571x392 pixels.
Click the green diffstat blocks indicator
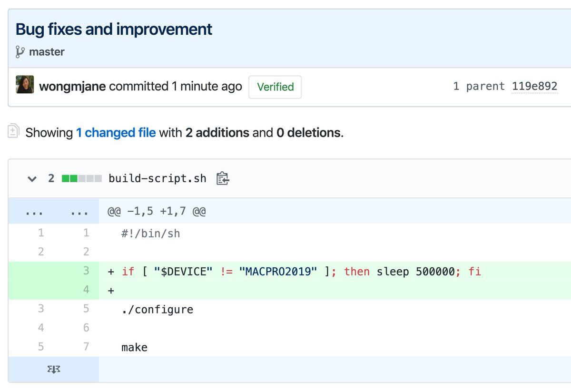[x=82, y=179]
